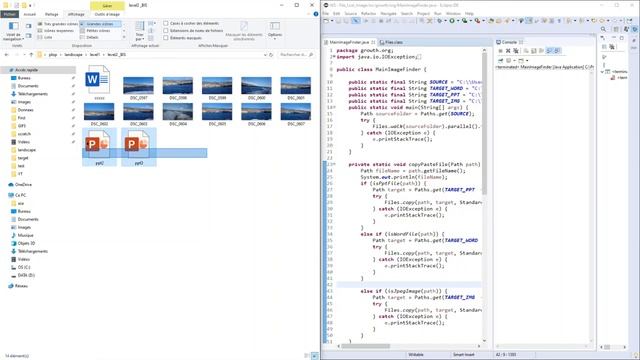The height and width of the screenshot is (360, 640).
Task: Click the Java perspective icon in Eclipse
Action: click(626, 29)
